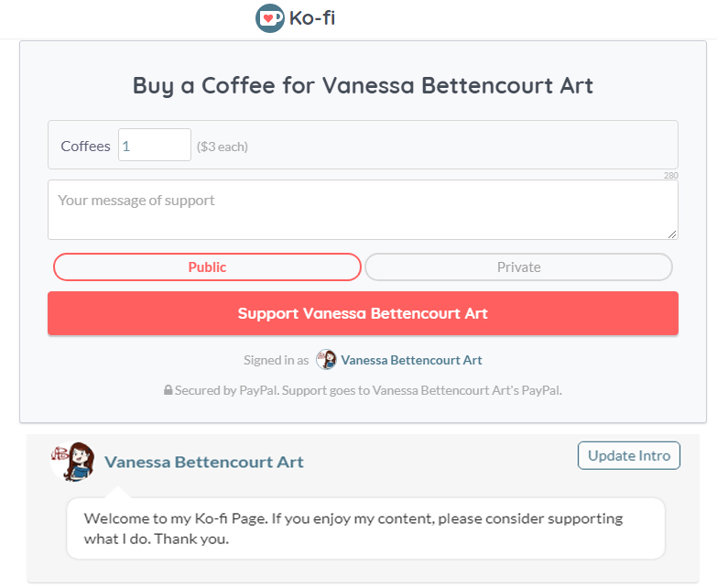Click the padlock icon before Secured by PayPal
Image resolution: width=717 pixels, height=588 pixels.
[168, 389]
